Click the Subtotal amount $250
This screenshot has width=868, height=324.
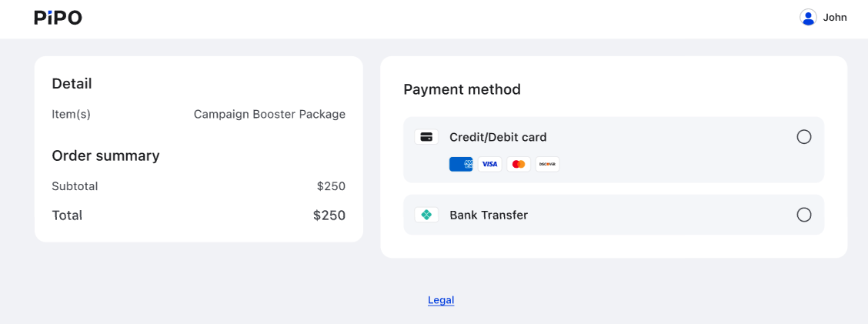(331, 186)
